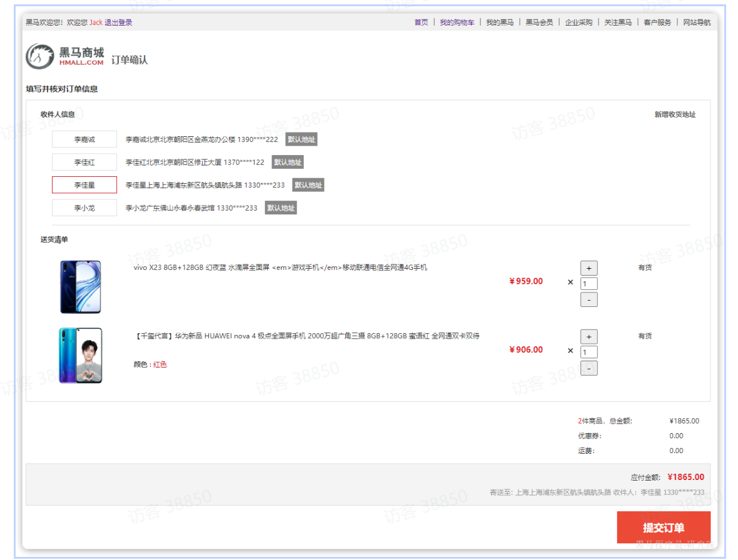Increase vivo X23 quantity with plus

click(589, 268)
